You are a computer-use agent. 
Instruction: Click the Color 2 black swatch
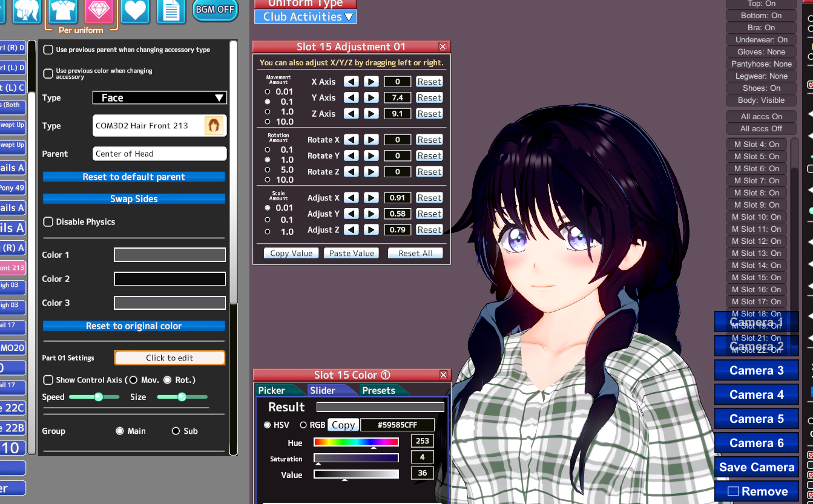170,279
